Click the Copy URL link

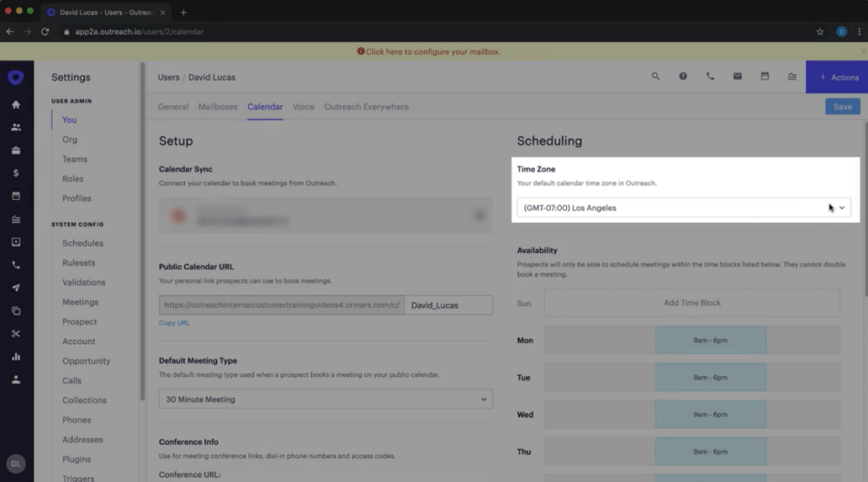coord(174,323)
